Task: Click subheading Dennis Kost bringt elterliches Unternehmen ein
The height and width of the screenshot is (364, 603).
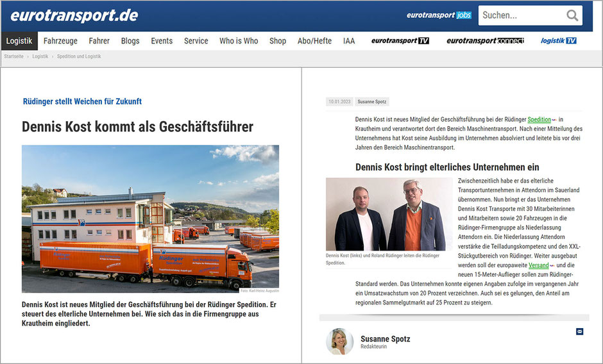Action: tap(447, 167)
